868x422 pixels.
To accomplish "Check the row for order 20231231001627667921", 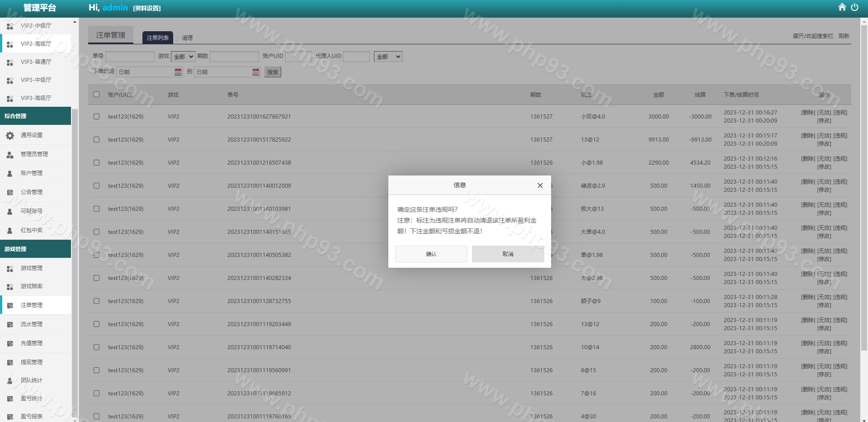I will click(x=96, y=117).
